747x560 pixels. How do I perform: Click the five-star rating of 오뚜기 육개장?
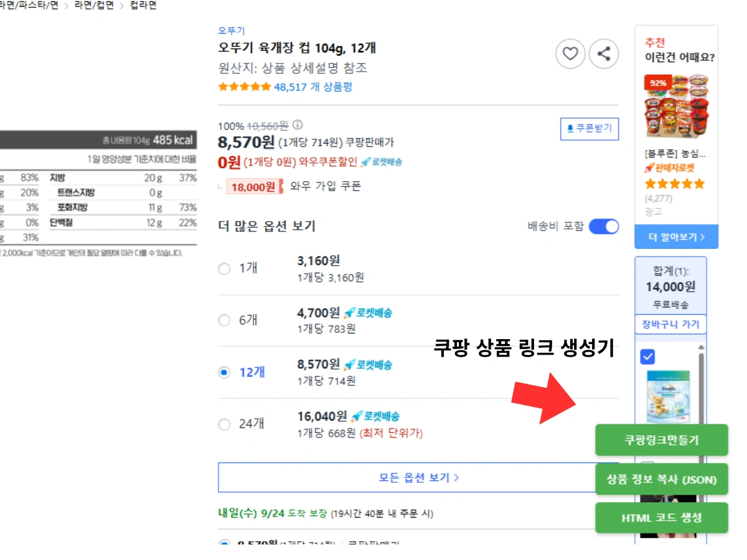[x=245, y=87]
